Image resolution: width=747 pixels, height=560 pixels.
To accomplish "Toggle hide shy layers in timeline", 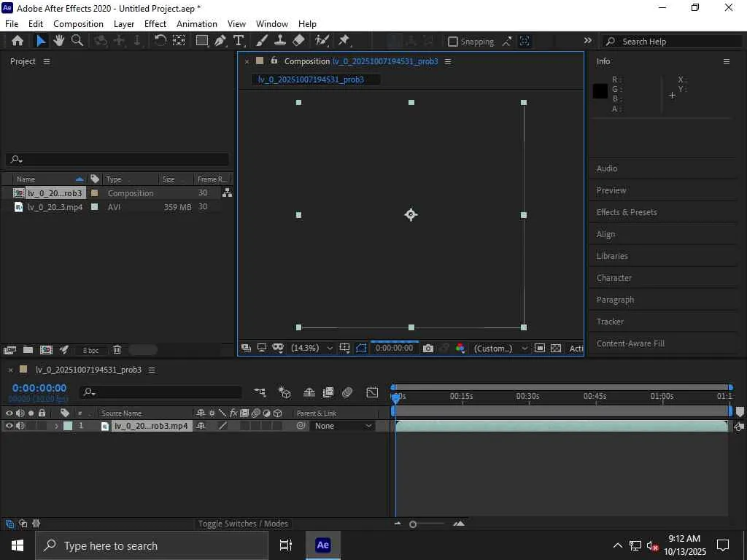I will (x=309, y=392).
